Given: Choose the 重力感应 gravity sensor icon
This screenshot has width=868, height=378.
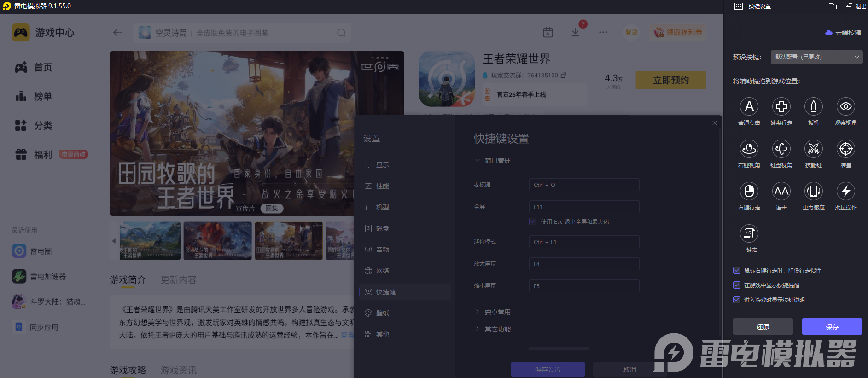Looking at the screenshot, I should coord(814,192).
